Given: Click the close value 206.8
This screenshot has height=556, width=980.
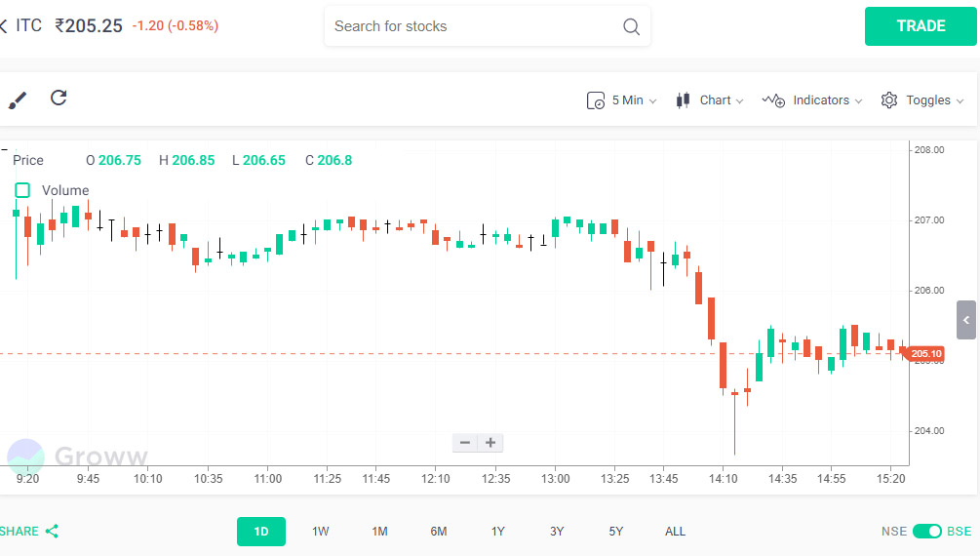Looking at the screenshot, I should (x=334, y=160).
